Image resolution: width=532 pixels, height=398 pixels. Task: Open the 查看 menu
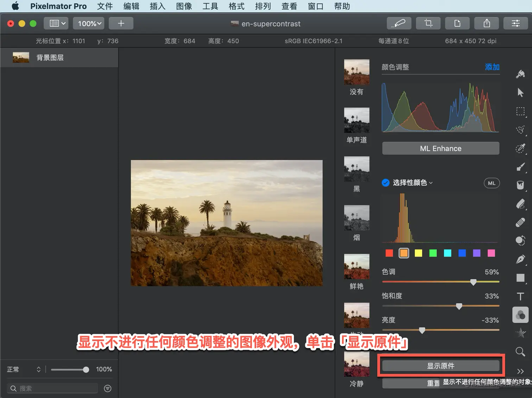click(289, 6)
